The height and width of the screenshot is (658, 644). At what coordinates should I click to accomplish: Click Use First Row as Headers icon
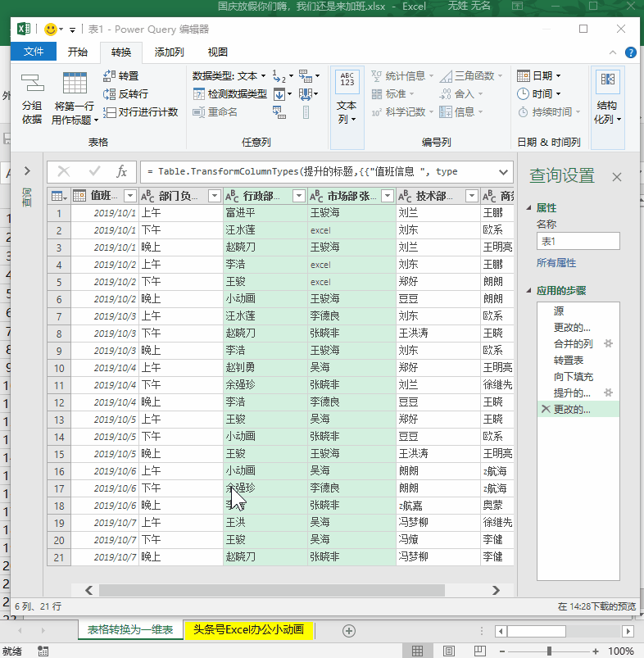point(75,83)
